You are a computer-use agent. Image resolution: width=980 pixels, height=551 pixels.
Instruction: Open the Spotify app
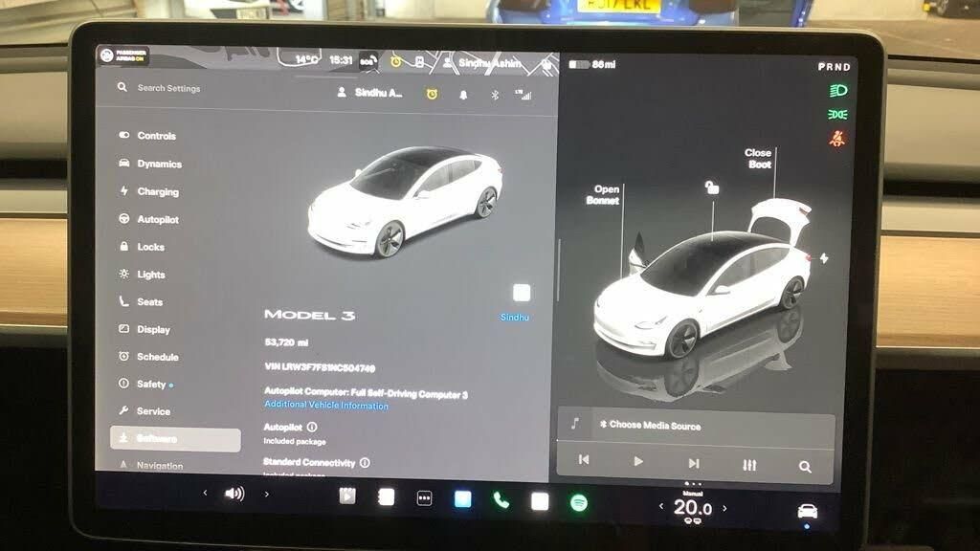(x=579, y=503)
